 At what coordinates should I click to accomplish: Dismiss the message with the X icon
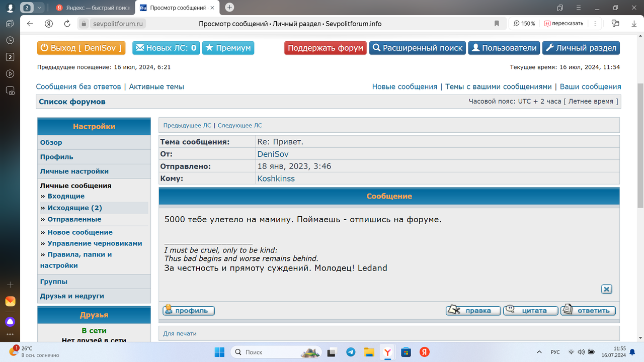click(606, 289)
